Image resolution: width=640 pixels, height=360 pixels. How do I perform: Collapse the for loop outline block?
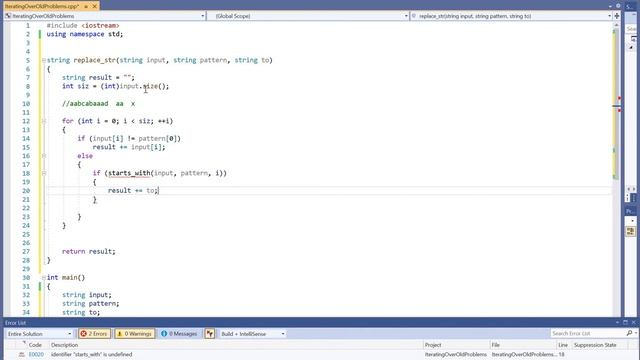point(44,121)
